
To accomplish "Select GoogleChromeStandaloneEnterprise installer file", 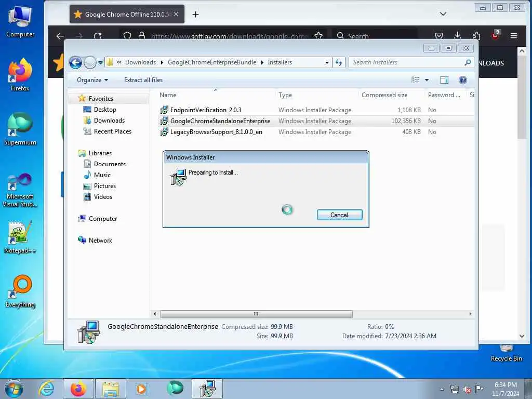I will [x=220, y=121].
